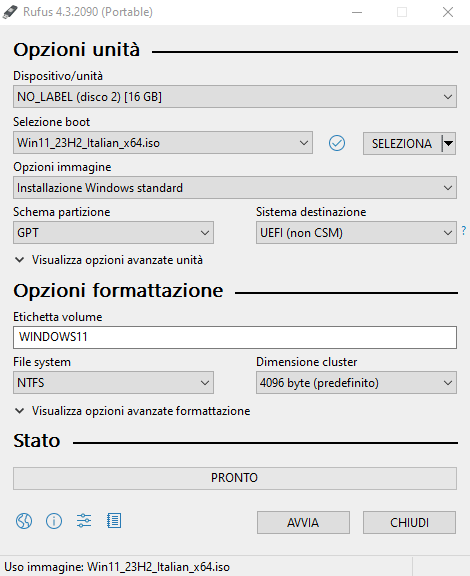Screen dimensions: 470x576
Task: Open the Dimensione cluster dropdown
Action: [x=356, y=382]
